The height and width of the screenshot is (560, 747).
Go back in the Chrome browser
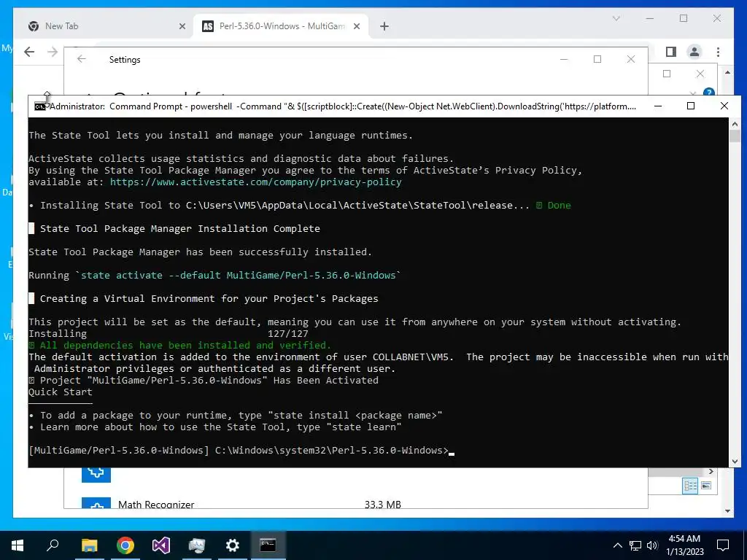(29, 52)
